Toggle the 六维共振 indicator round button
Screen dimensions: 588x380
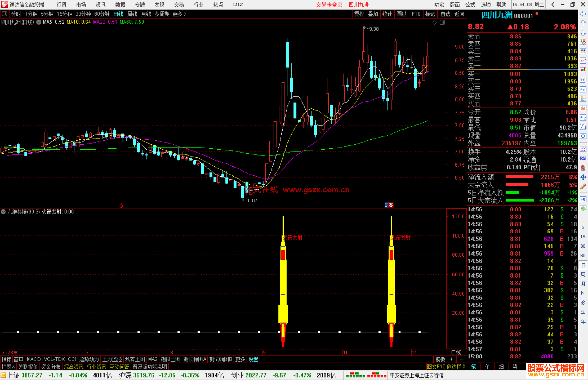click(3, 212)
